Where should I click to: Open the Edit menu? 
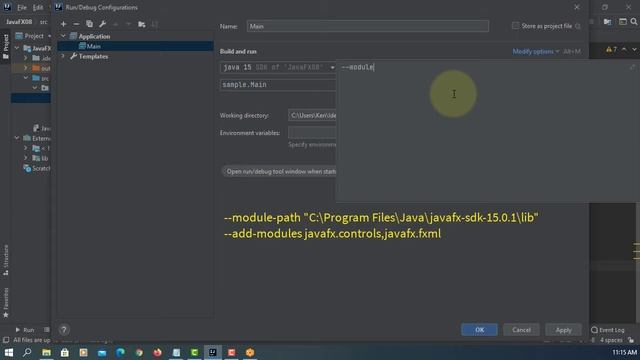pos(38,7)
